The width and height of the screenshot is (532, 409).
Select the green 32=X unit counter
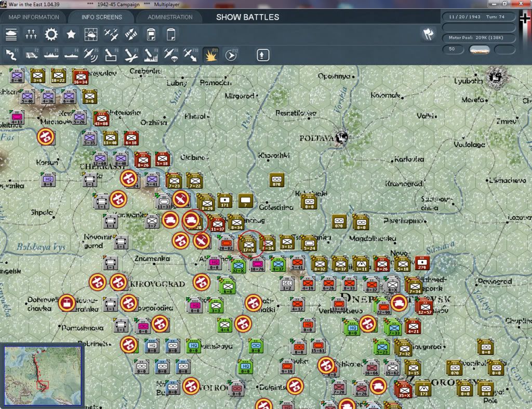tap(238, 266)
